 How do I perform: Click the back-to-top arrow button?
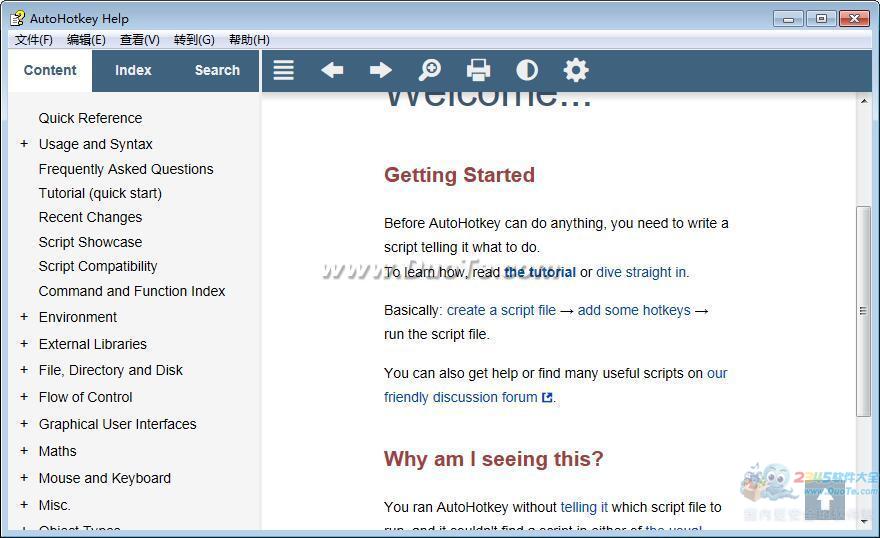[x=824, y=500]
